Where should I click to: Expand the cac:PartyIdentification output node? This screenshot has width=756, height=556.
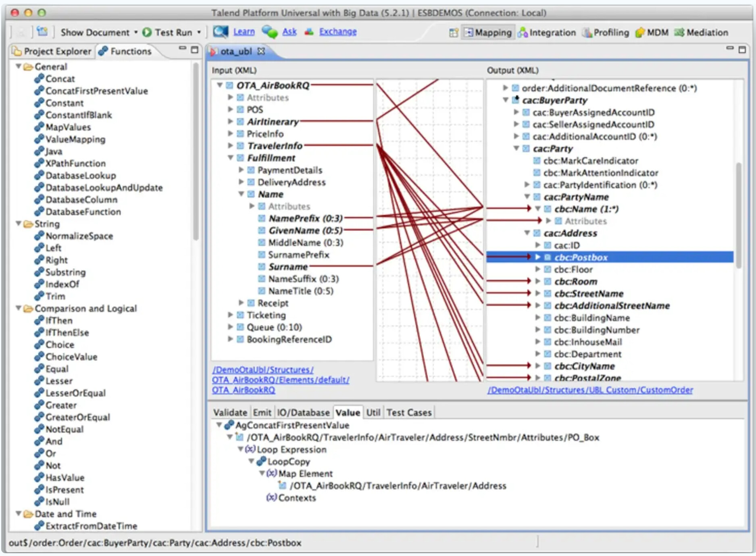tap(527, 185)
